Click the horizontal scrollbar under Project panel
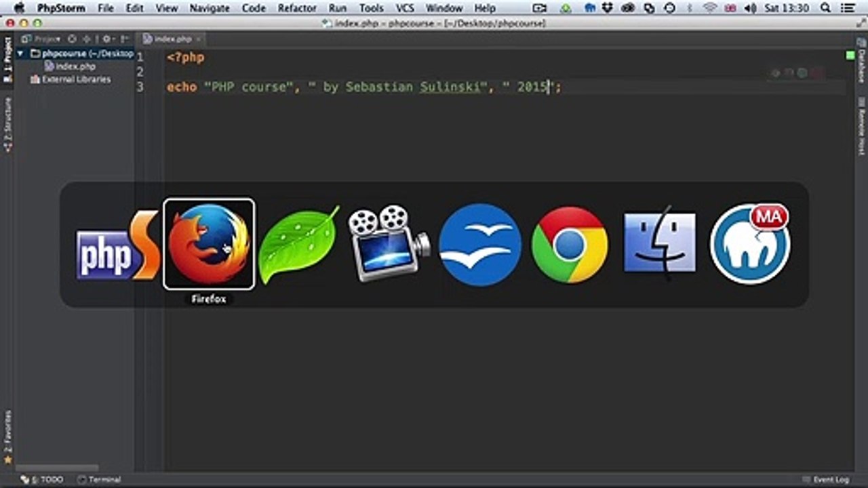 (x=58, y=468)
